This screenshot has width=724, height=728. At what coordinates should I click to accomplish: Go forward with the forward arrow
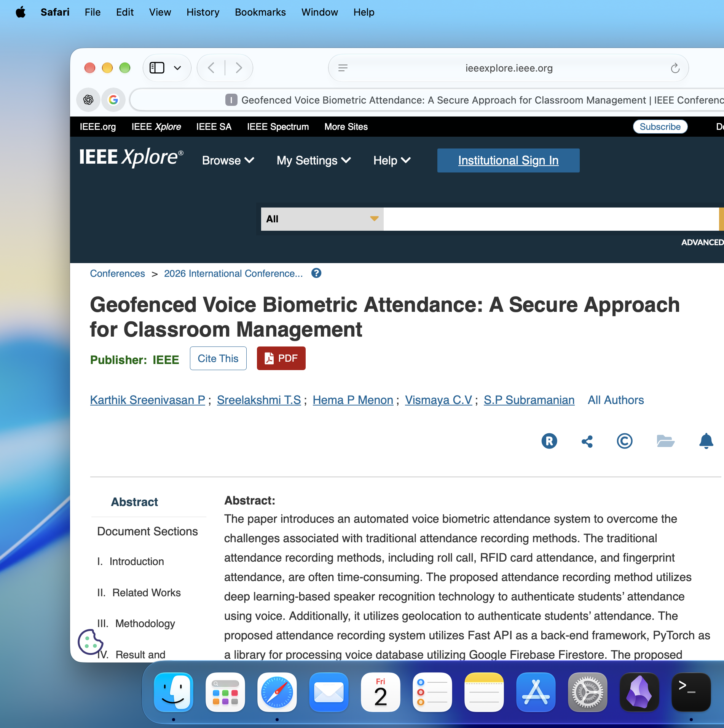[x=239, y=68]
